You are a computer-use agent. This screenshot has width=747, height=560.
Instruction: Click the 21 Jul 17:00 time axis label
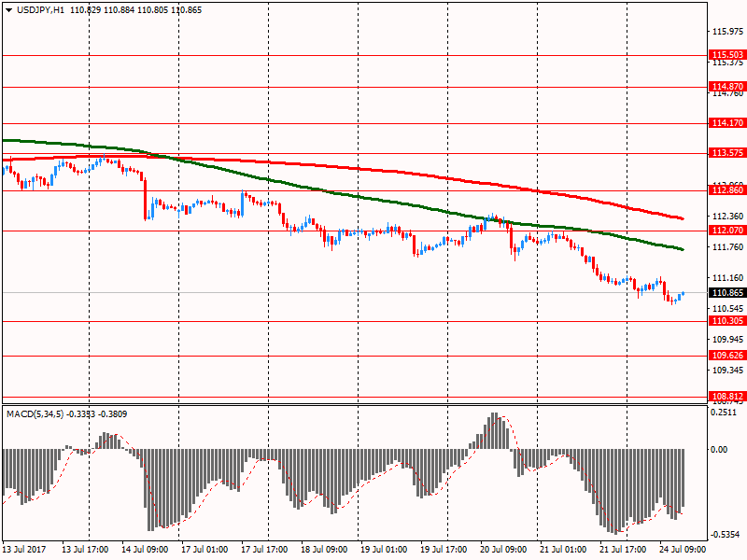[x=623, y=550]
